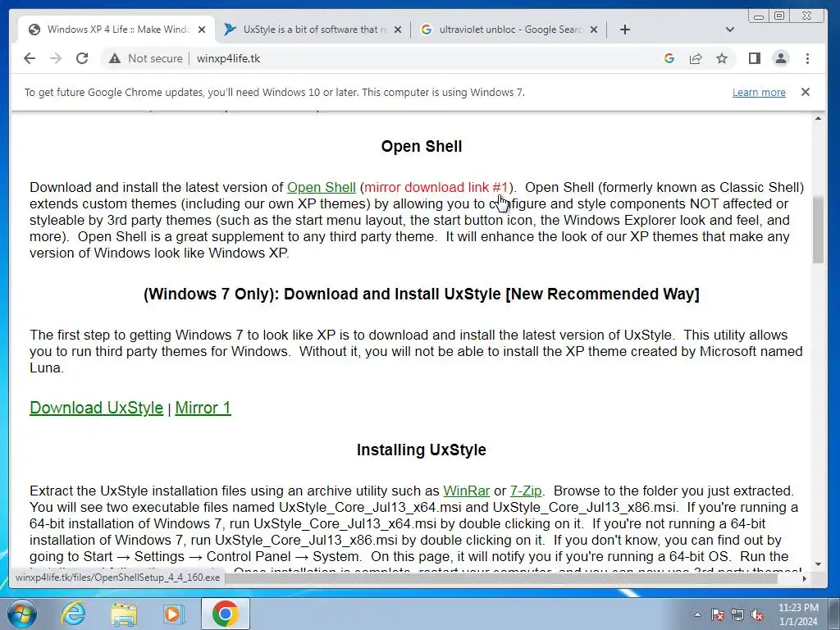Click the Chrome taskbar icon

point(225,614)
